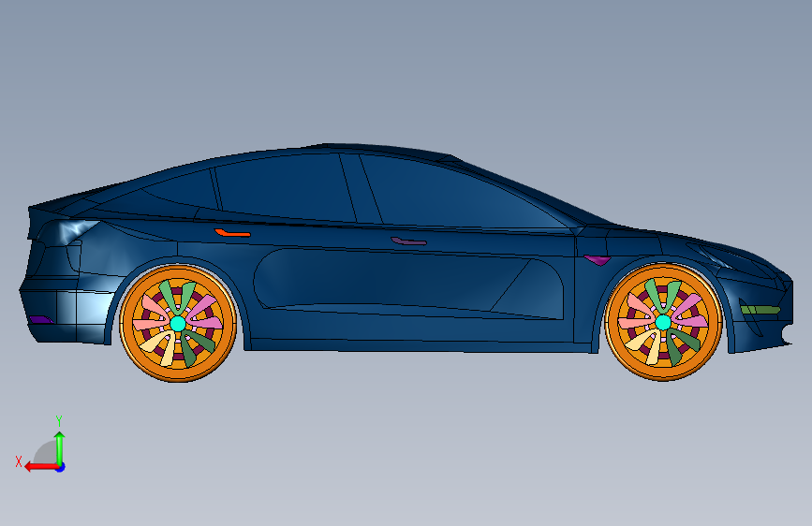Select the rear side door window glass
The width and height of the screenshot is (812, 526).
click(285, 186)
